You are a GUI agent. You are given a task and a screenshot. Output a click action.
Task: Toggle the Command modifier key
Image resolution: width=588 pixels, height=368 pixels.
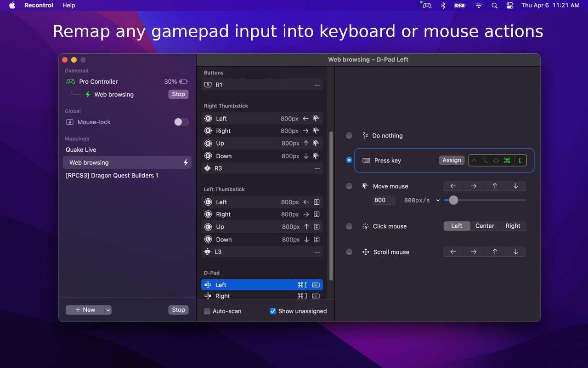point(507,161)
